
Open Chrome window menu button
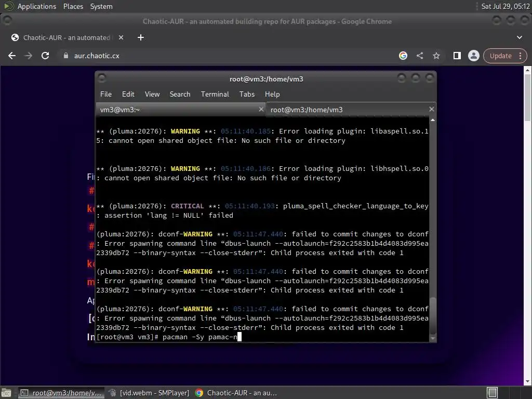7,21
